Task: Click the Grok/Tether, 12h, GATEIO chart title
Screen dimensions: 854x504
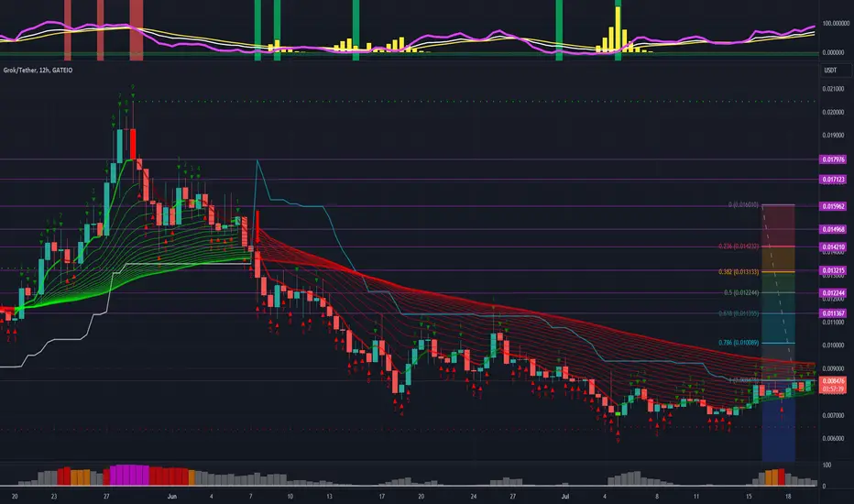Action: [38, 71]
